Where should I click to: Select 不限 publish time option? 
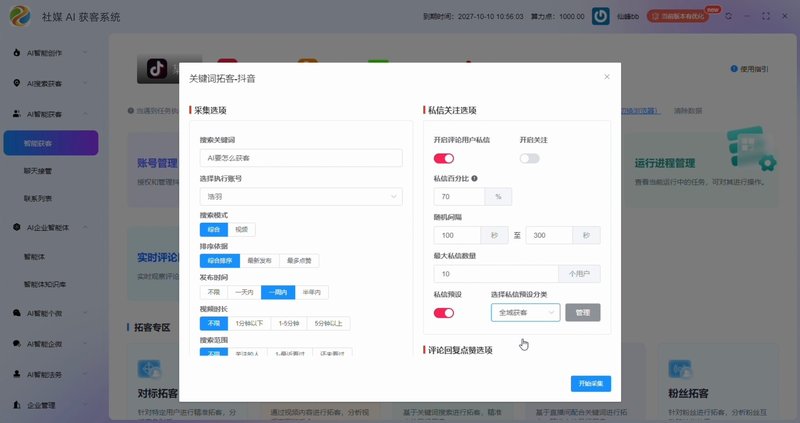click(214, 292)
